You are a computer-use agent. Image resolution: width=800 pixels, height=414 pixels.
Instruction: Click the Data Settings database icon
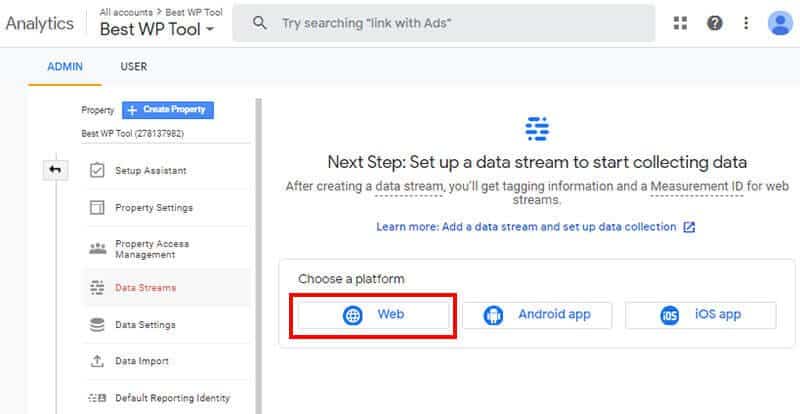pyautogui.click(x=97, y=325)
